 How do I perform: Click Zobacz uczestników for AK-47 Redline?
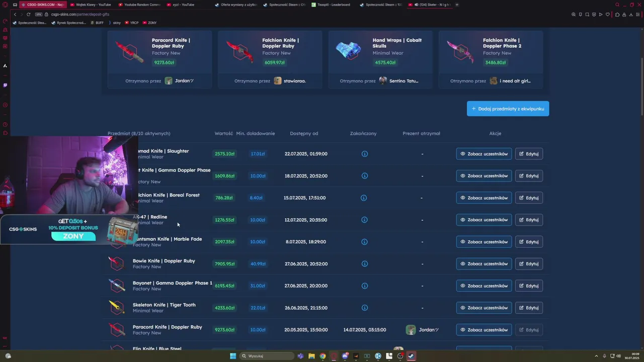484,220
